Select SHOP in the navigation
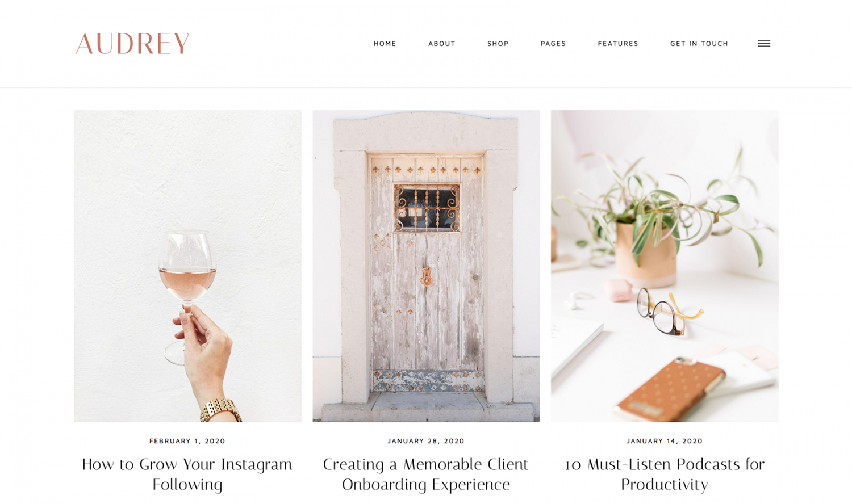Image resolution: width=852 pixels, height=504 pixels. pyautogui.click(x=498, y=44)
